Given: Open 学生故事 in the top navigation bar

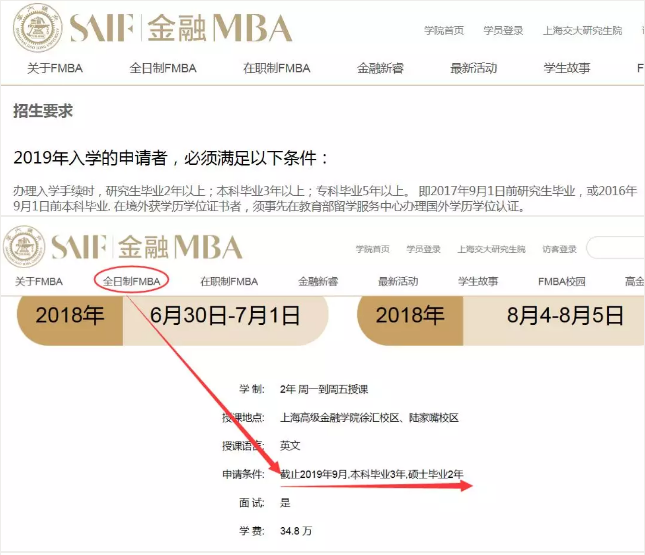Looking at the screenshot, I should click(x=567, y=68).
